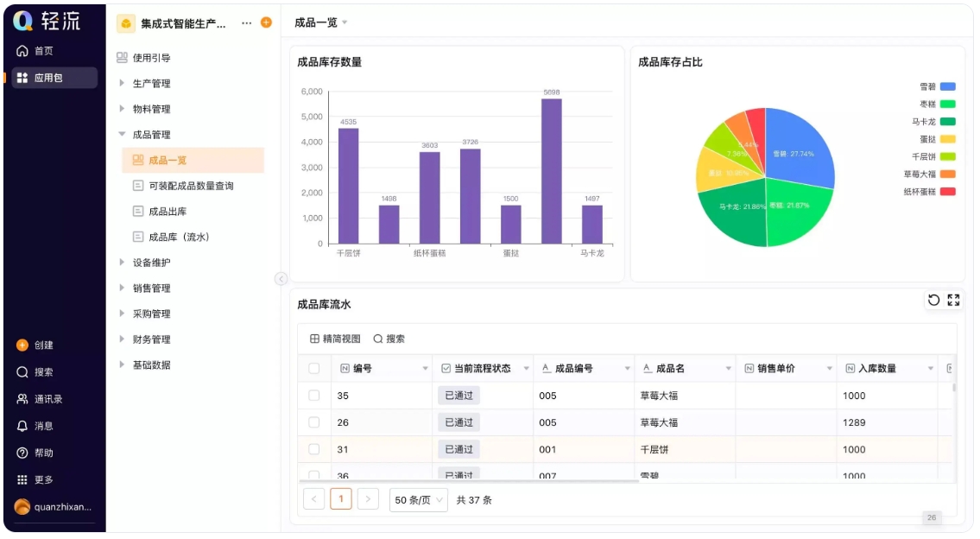Image resolution: width=980 pixels, height=539 pixels.
Task: Check the checkbox for row 26
Action: point(314,422)
